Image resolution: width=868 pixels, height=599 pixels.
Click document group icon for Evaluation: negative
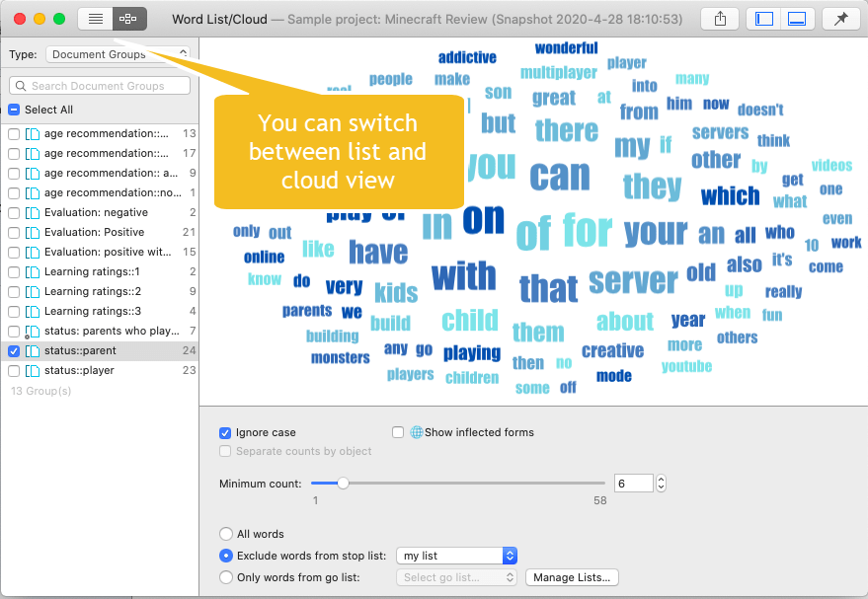(x=33, y=213)
